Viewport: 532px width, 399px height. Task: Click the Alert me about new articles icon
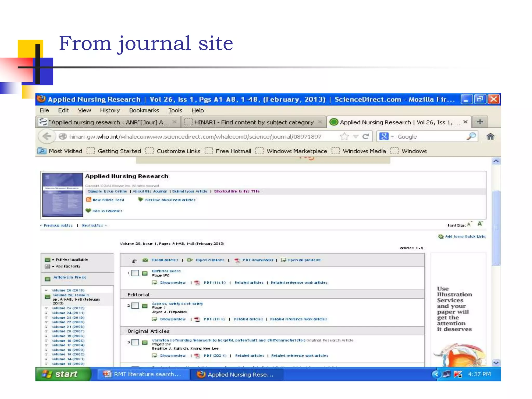click(141, 199)
